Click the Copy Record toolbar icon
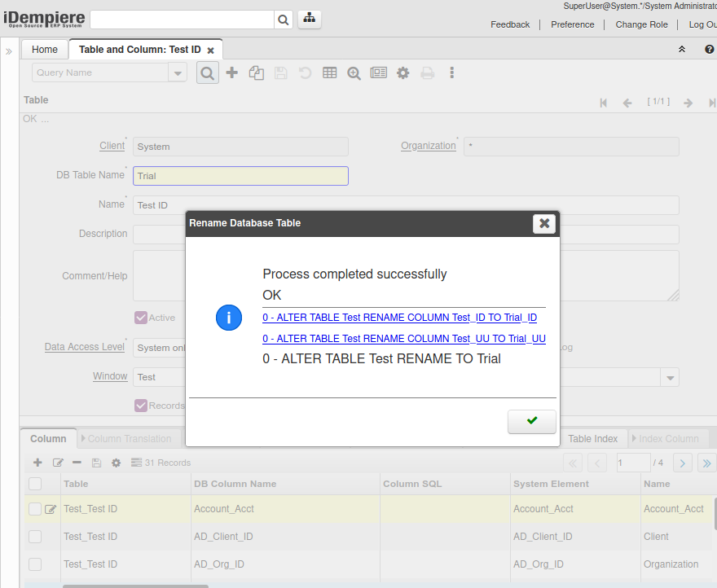 257,72
